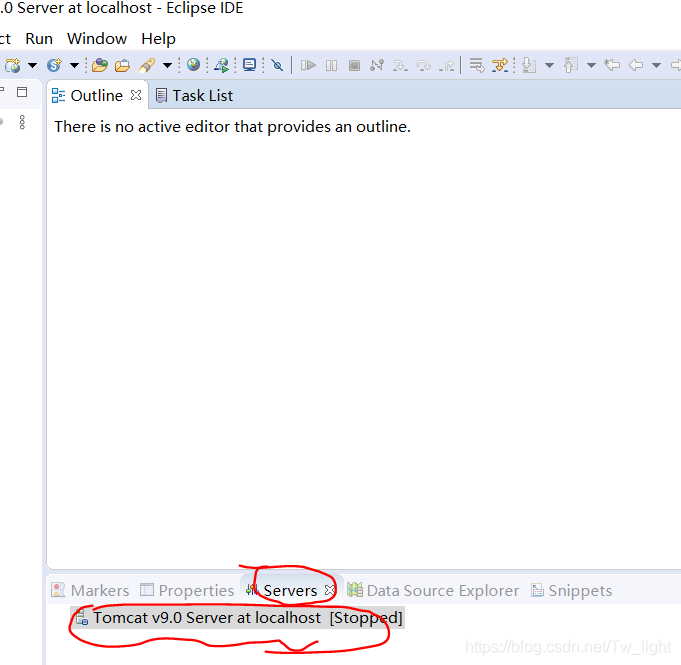The height and width of the screenshot is (665, 681).
Task: Click the Suspend pause icon
Action: [331, 66]
